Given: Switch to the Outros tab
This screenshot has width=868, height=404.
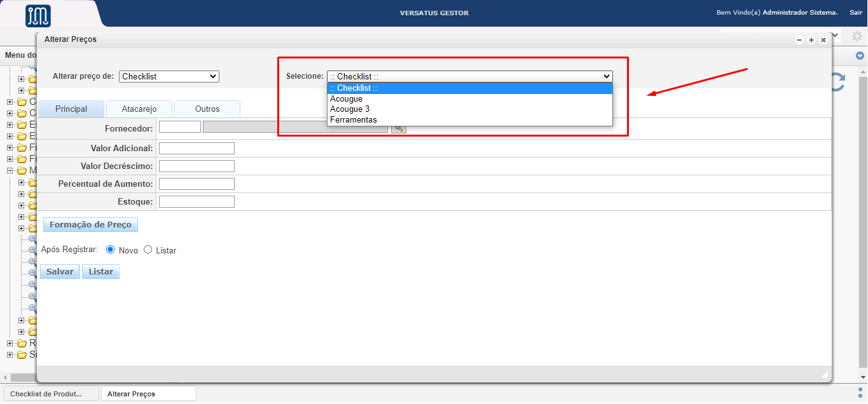Looking at the screenshot, I should point(207,109).
